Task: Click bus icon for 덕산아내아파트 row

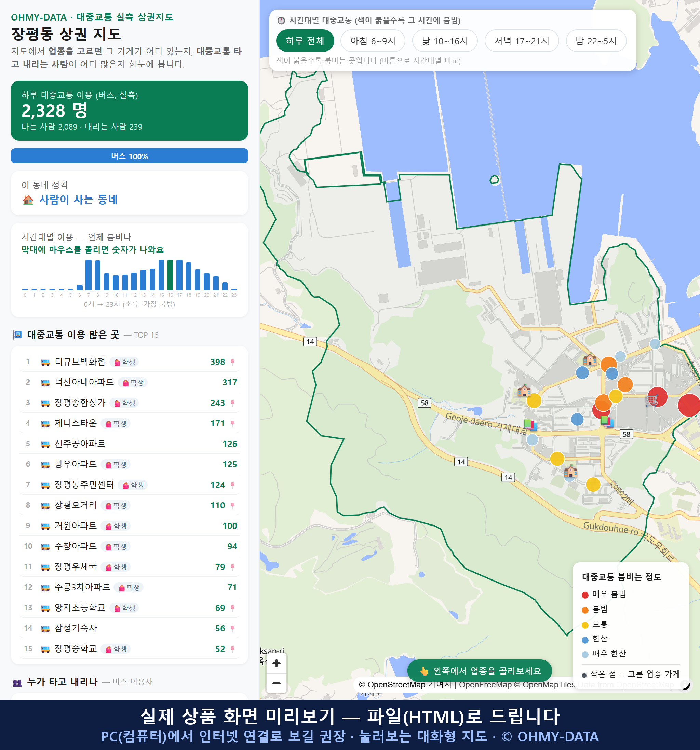Action: [45, 383]
